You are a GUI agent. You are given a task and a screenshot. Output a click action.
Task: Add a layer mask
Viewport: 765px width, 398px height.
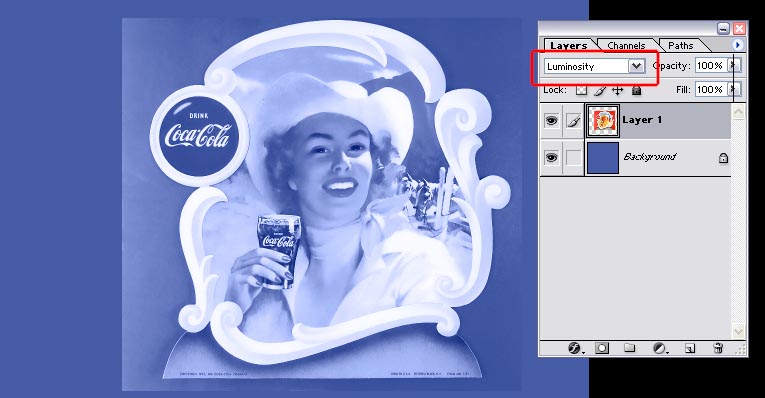(602, 348)
